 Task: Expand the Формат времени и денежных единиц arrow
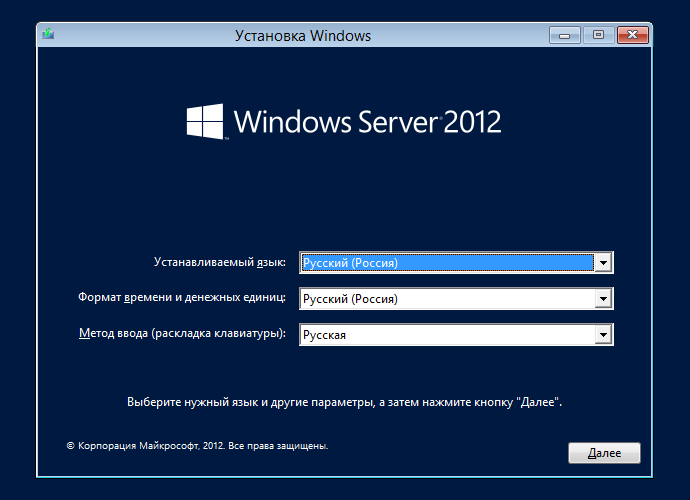[603, 299]
